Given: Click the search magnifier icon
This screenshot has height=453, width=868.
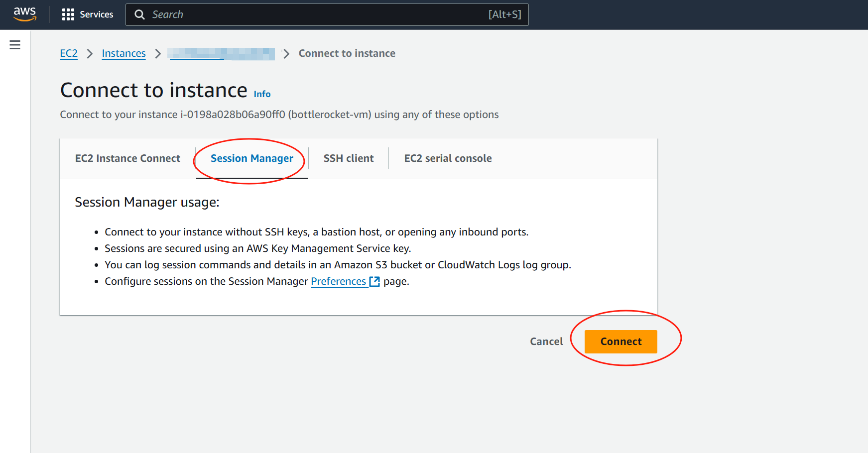Looking at the screenshot, I should click(x=140, y=15).
